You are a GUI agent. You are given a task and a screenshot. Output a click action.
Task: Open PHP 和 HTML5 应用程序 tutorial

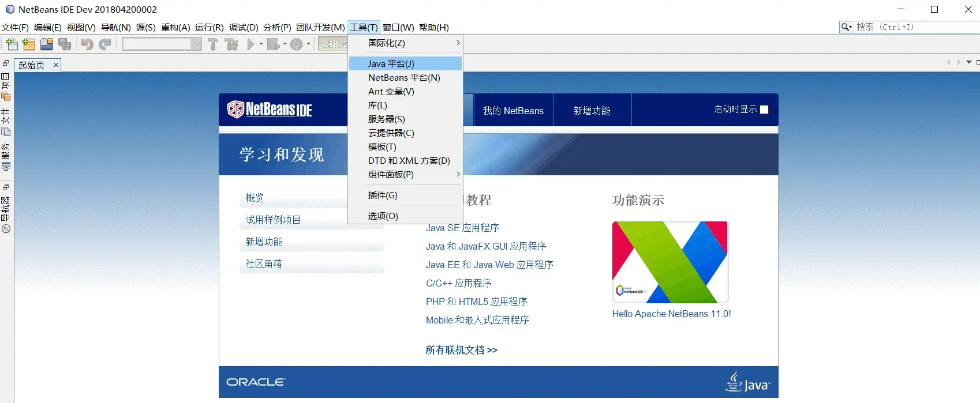[x=477, y=302]
